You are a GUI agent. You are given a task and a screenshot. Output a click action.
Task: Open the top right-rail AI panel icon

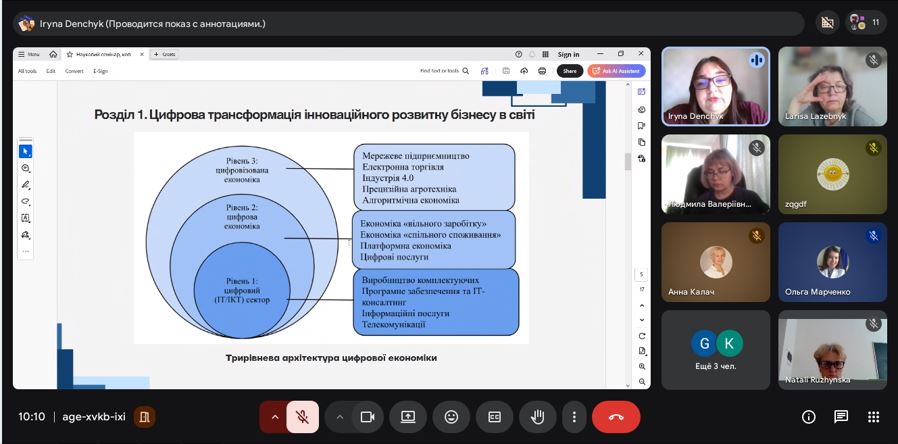click(x=641, y=92)
